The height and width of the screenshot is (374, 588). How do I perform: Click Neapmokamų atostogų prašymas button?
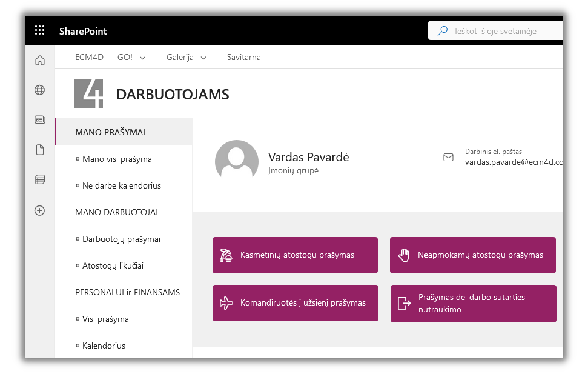[472, 255]
